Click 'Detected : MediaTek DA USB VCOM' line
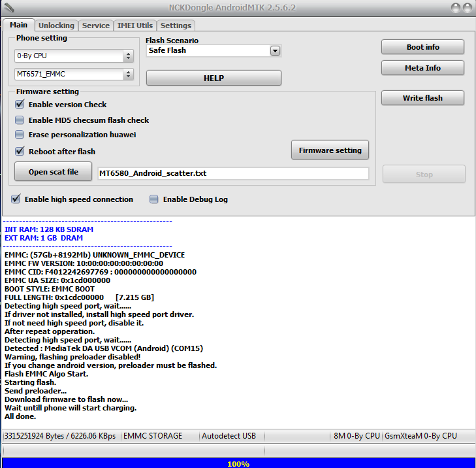The width and height of the screenshot is (476, 468). (104, 348)
